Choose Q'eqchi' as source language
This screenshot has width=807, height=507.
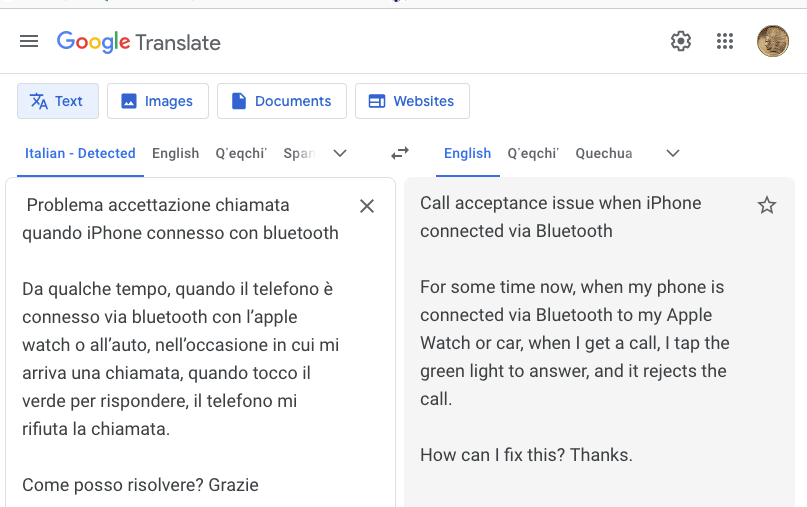(241, 153)
